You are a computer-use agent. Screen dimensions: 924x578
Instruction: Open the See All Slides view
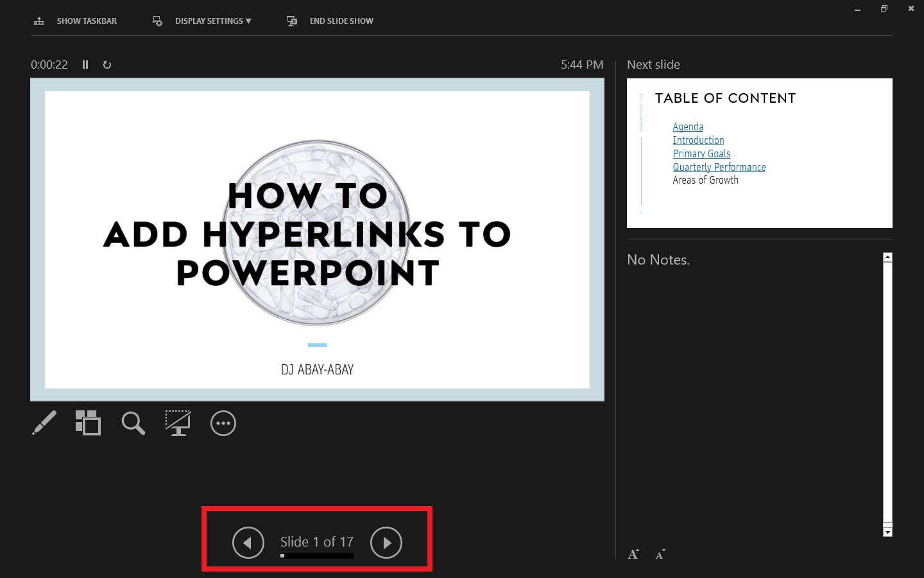[89, 423]
